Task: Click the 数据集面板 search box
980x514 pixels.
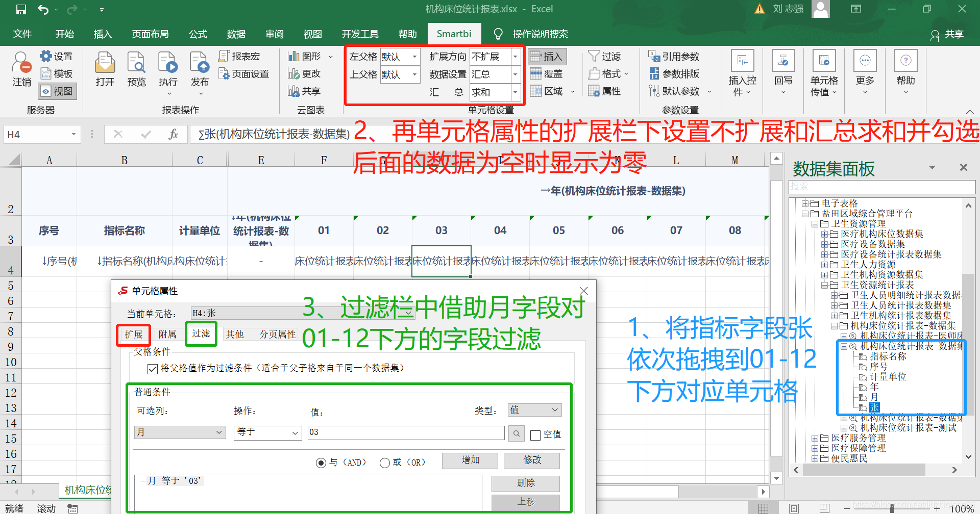Action: tap(882, 187)
